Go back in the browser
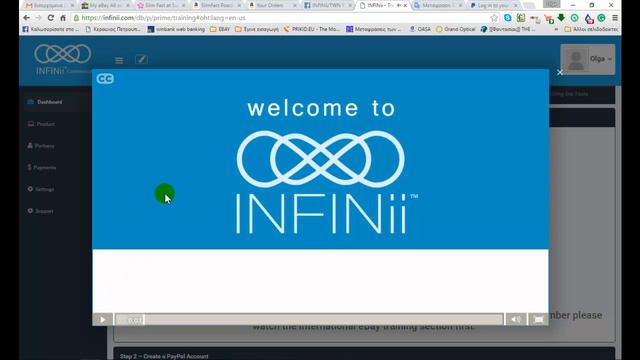The width and height of the screenshot is (640, 360). pyautogui.click(x=27, y=18)
